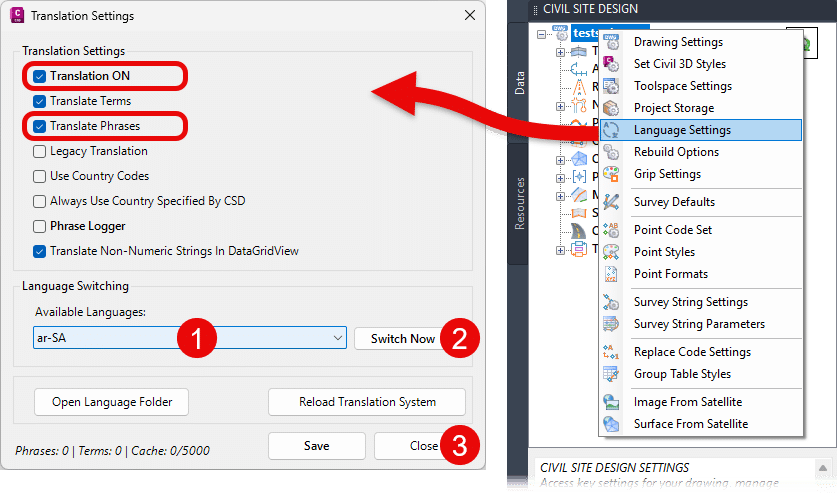Click Reload Translation System button

[x=367, y=402]
